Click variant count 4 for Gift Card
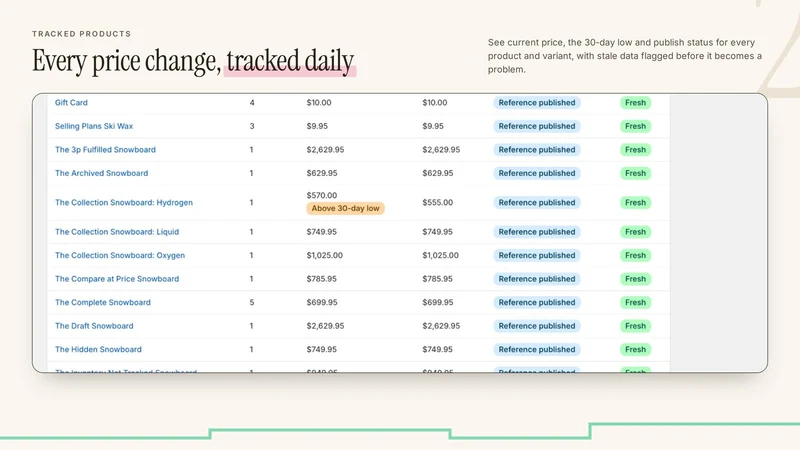Image resolution: width=800 pixels, height=450 pixels. [x=252, y=103]
